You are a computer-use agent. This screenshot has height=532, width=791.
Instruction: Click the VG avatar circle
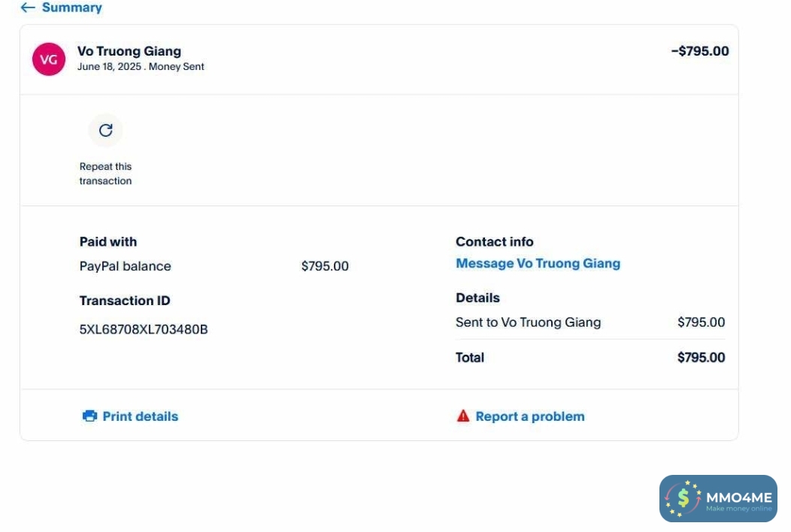49,59
